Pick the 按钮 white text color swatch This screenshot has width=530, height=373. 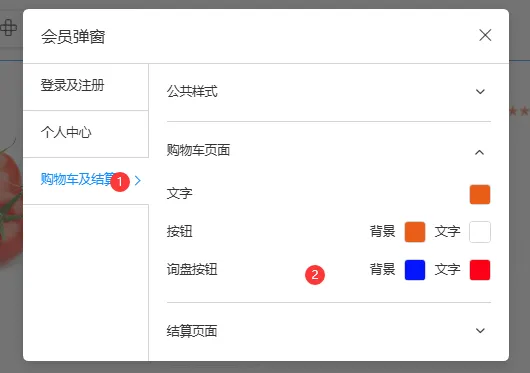pos(480,232)
